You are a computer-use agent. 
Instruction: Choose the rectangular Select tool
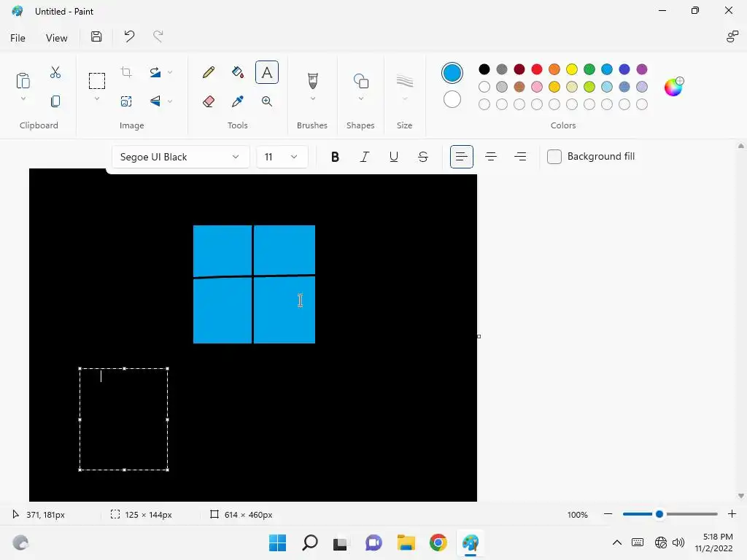pos(97,80)
